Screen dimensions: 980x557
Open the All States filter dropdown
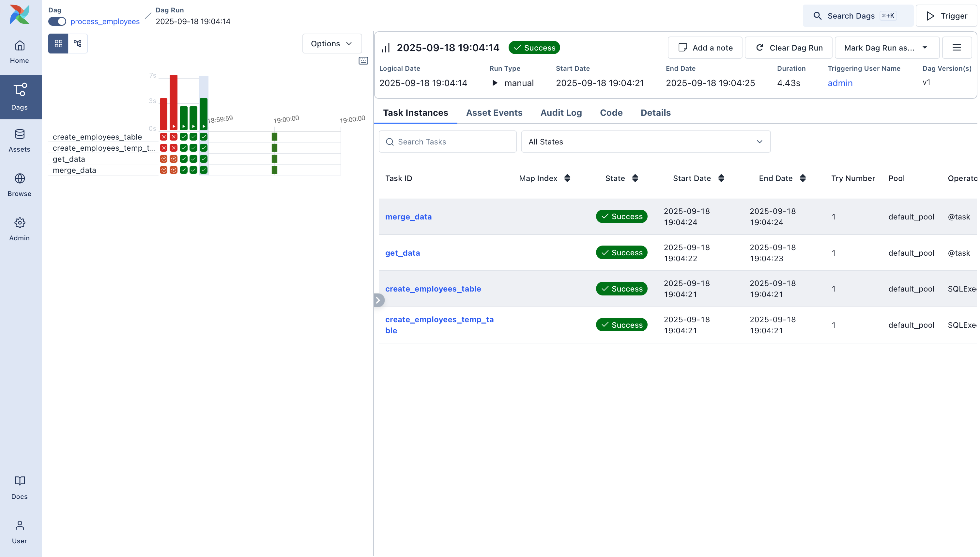[645, 142]
